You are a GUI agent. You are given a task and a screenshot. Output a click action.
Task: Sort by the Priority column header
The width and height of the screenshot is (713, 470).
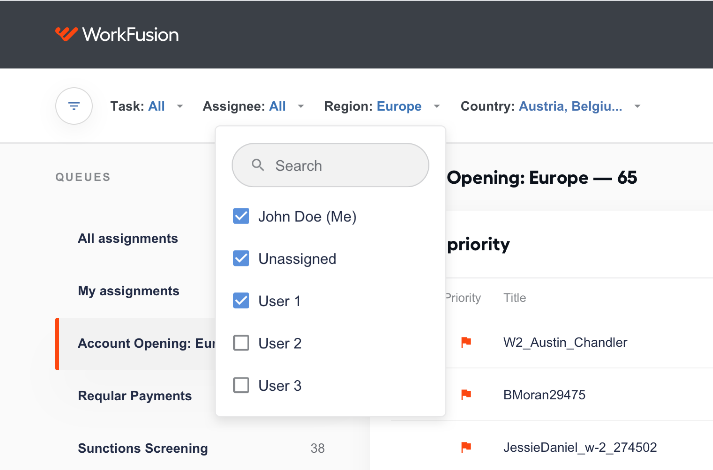point(463,298)
